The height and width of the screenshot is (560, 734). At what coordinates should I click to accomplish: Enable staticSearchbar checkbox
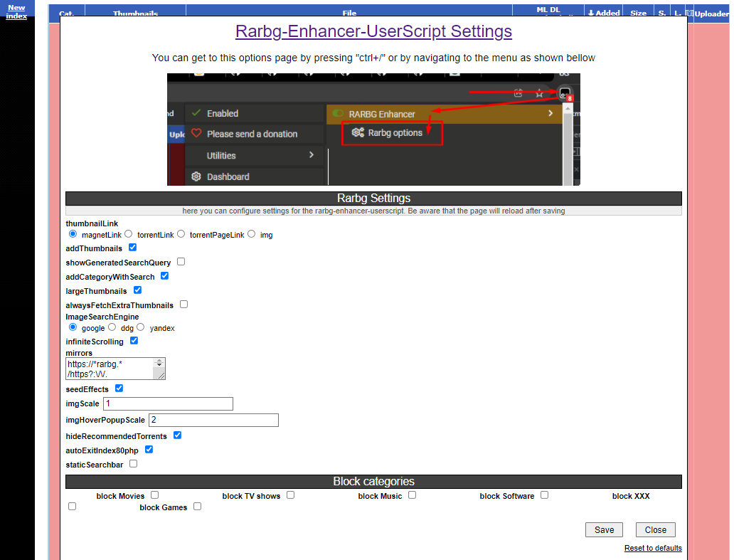134,463
